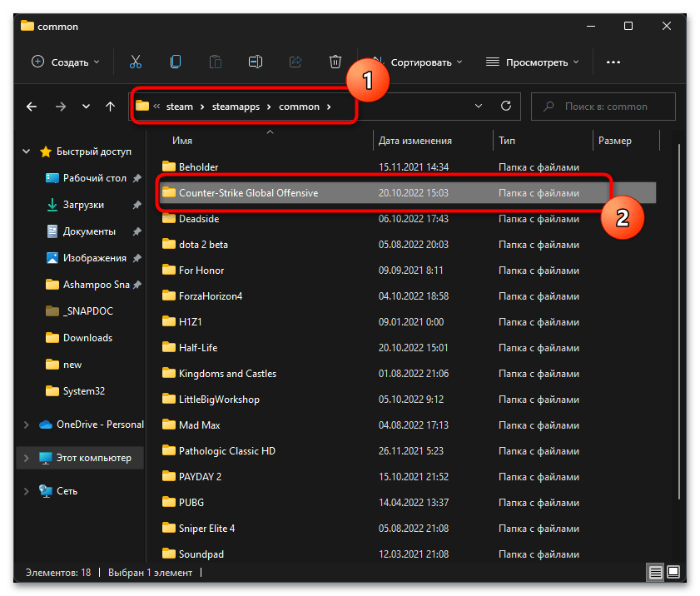The width and height of the screenshot is (700, 596).
Task: Click chevron after common in path
Action: click(329, 107)
